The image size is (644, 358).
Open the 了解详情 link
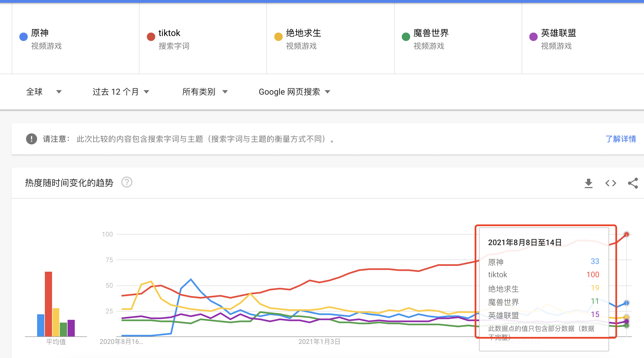coord(621,139)
